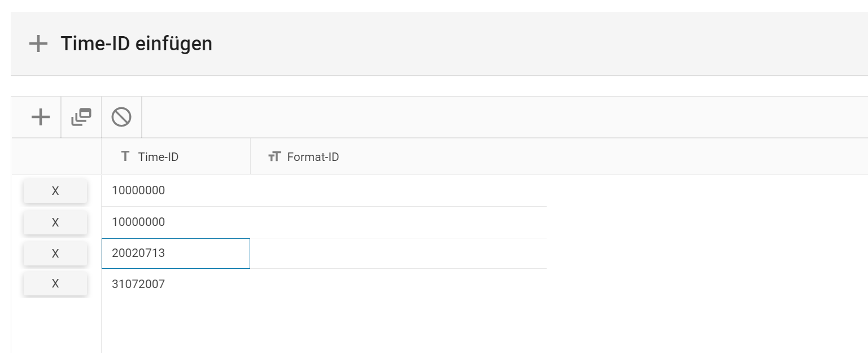Select the Format-ID column header
This screenshot has width=868, height=353.
pyautogui.click(x=313, y=157)
